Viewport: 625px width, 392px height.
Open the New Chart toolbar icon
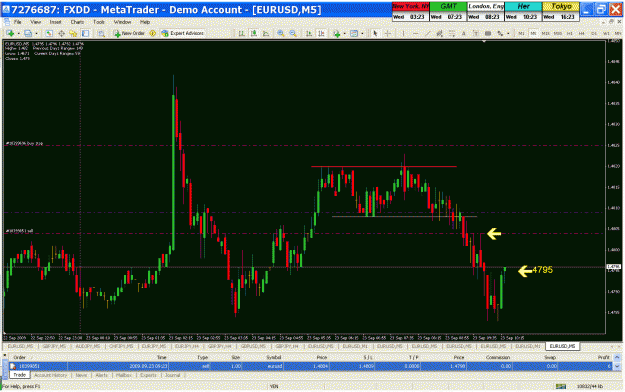[10, 33]
